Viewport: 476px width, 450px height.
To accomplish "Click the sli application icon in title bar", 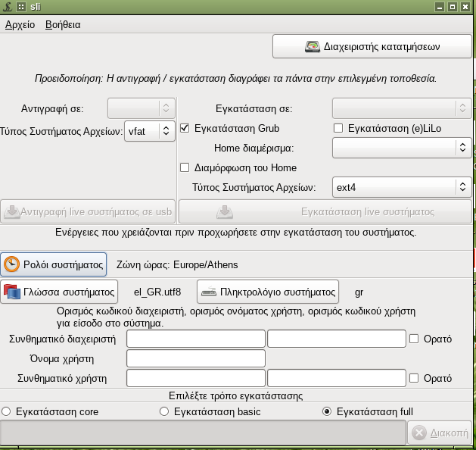I will 7,7.
